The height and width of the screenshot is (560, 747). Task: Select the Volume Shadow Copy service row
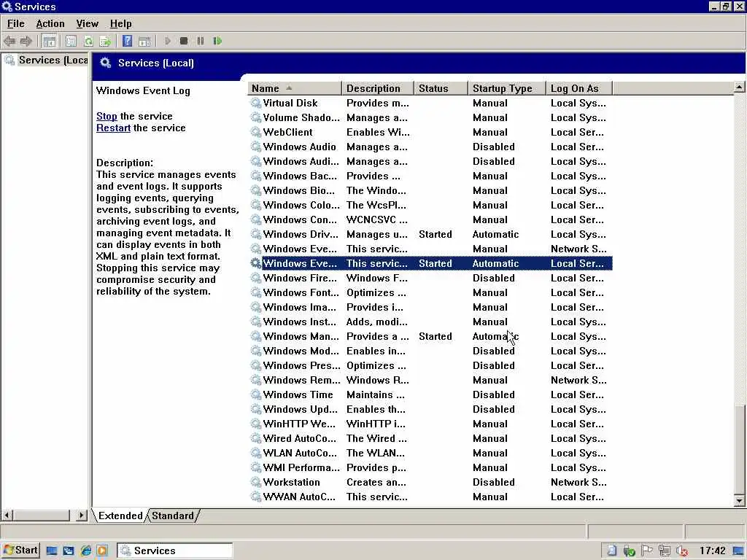click(430, 117)
